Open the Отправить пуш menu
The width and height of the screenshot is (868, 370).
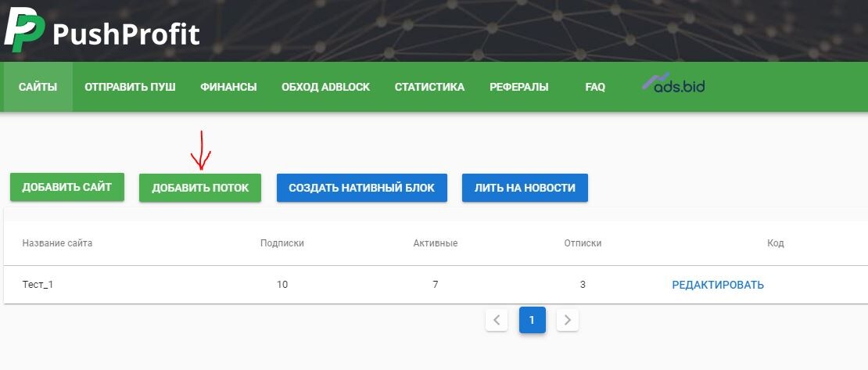(x=130, y=87)
